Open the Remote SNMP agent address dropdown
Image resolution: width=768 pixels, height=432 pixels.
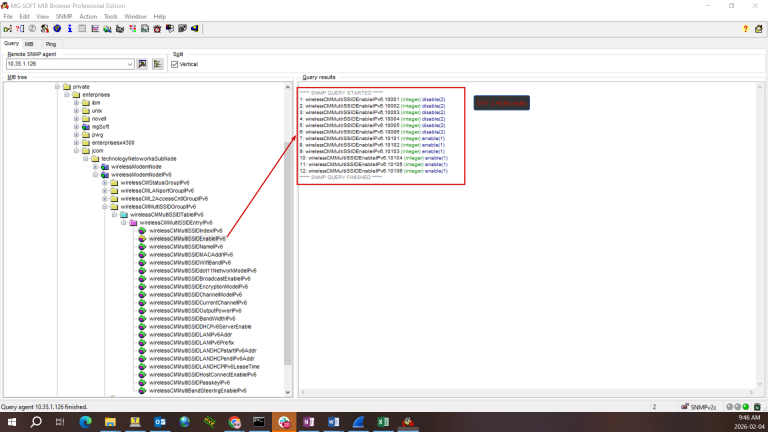[x=130, y=64]
